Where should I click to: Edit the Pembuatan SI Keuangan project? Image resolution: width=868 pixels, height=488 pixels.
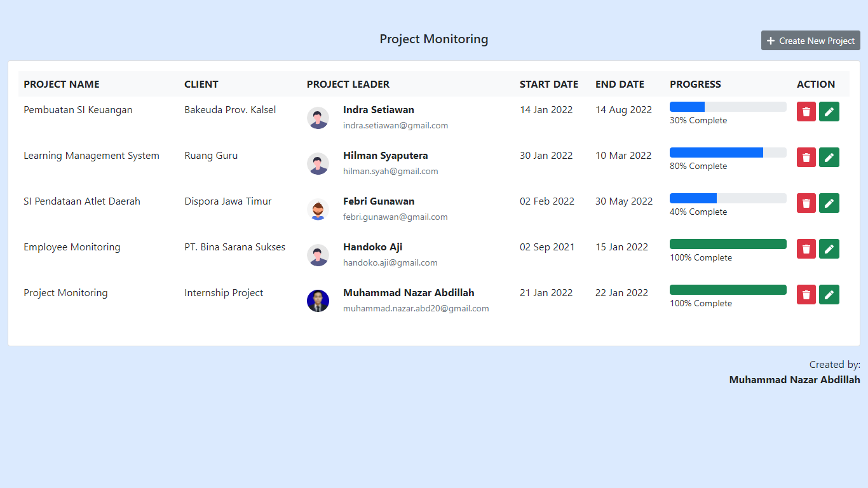tap(829, 111)
